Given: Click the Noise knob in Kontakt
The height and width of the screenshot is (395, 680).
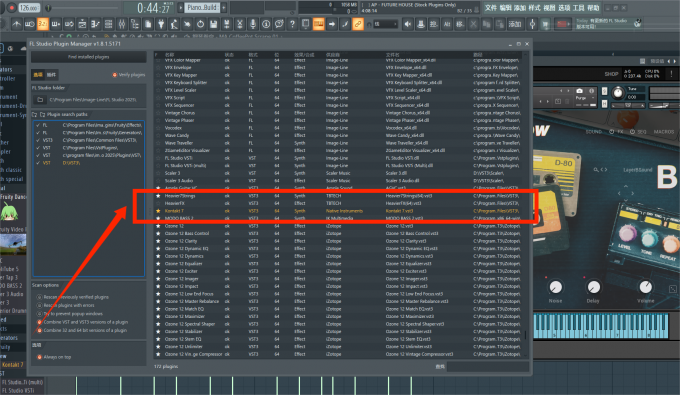Looking at the screenshot, I should point(556,287).
